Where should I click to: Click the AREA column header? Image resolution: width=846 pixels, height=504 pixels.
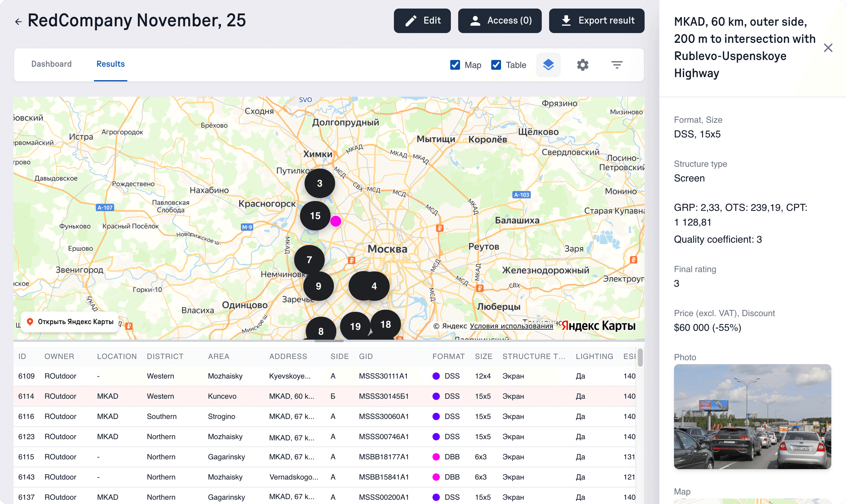tap(218, 356)
